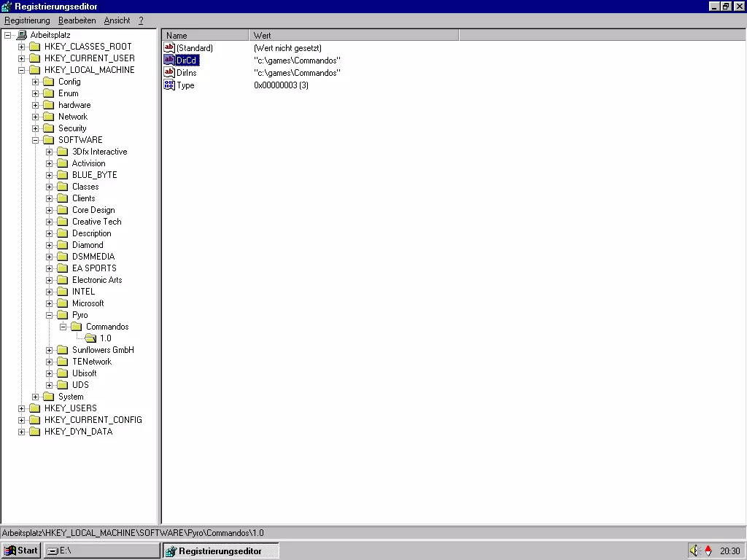Click the Pyro folder icon
The width and height of the screenshot is (747, 560).
(x=63, y=315)
